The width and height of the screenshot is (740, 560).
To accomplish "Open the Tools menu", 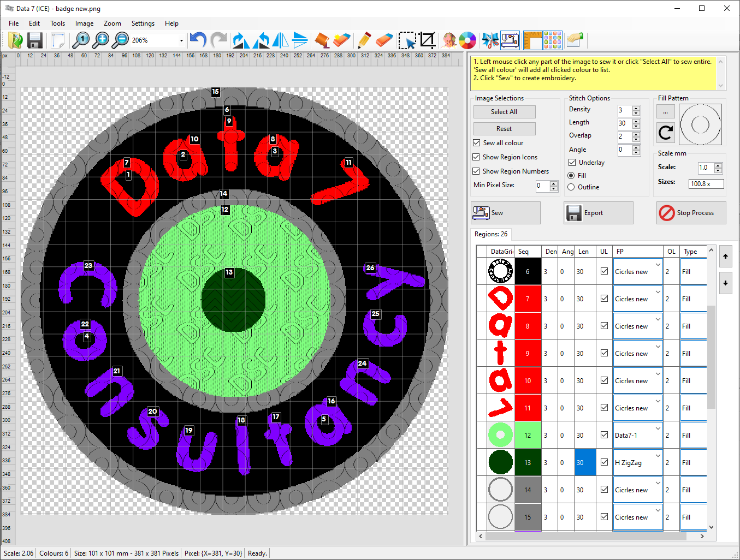I will click(57, 23).
